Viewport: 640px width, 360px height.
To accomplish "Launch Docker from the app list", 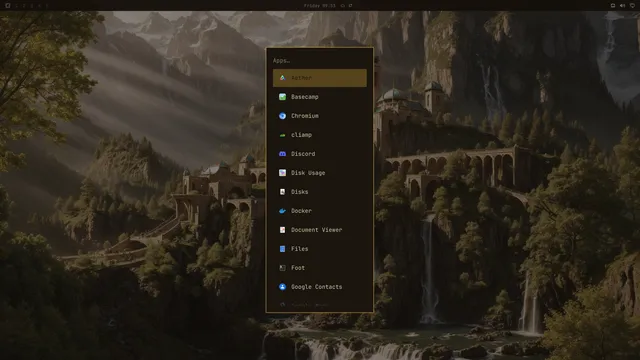I will pos(320,211).
